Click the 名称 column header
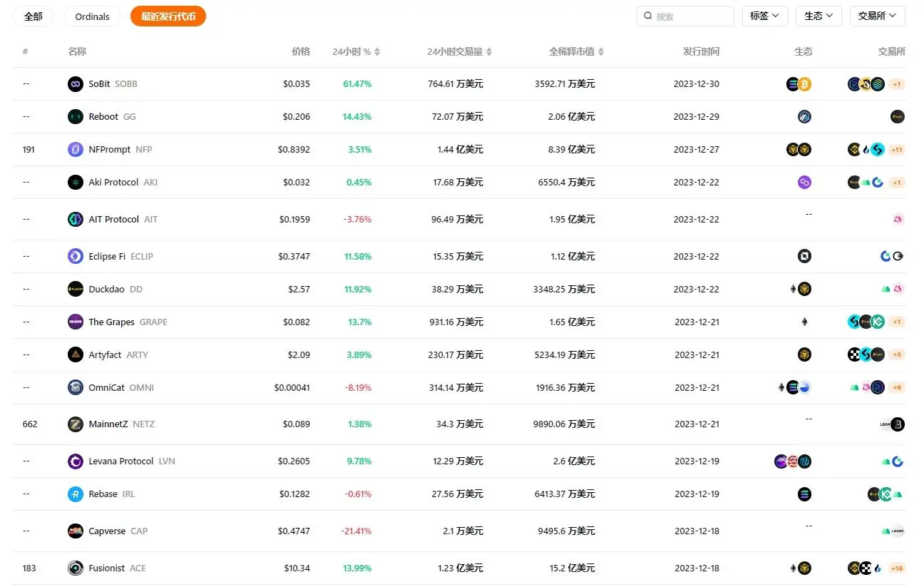 coord(77,51)
